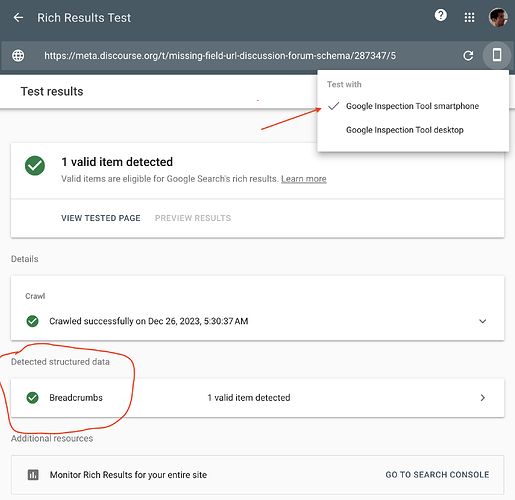Select Google Inspection Tool smartphone option
The height and width of the screenshot is (500, 515).
pyautogui.click(x=413, y=106)
